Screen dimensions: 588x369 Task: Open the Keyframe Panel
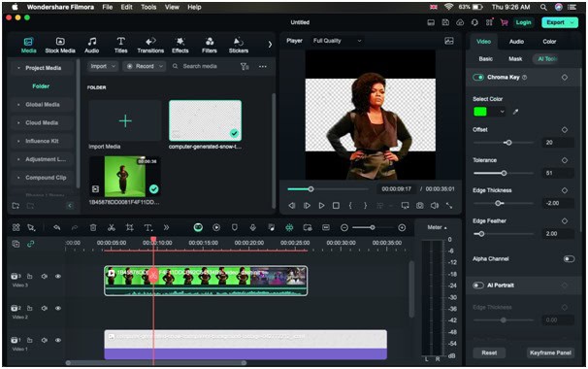click(550, 352)
